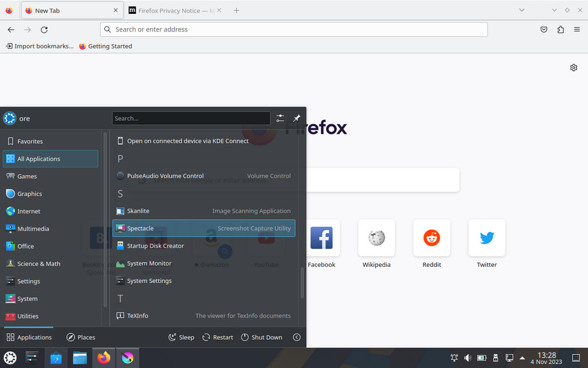
Task: Switch to the Firefox Privacy Notice tab
Action: [175, 10]
